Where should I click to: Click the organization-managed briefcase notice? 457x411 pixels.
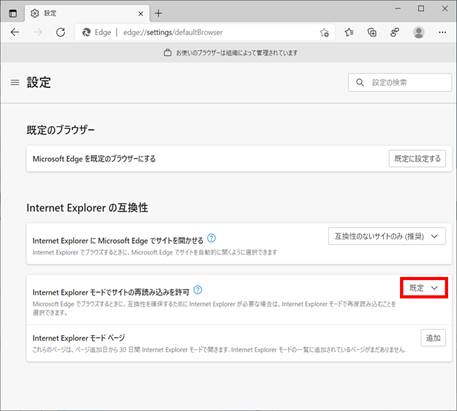pos(231,53)
